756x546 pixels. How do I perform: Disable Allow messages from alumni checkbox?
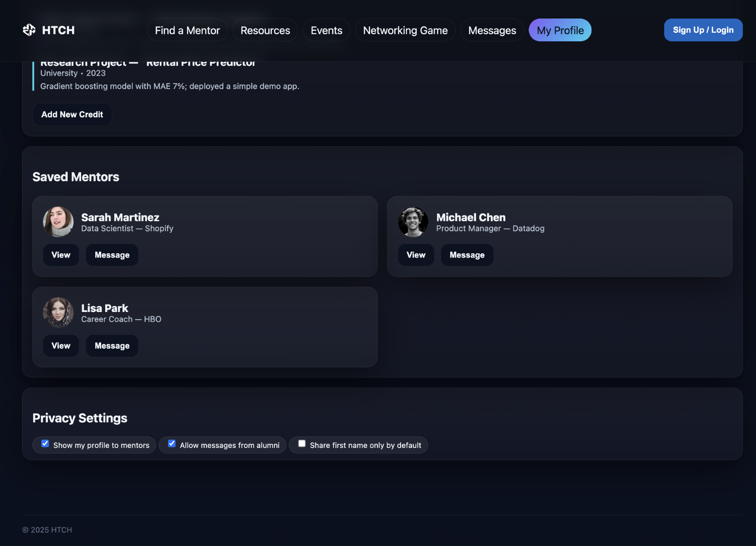click(x=172, y=444)
